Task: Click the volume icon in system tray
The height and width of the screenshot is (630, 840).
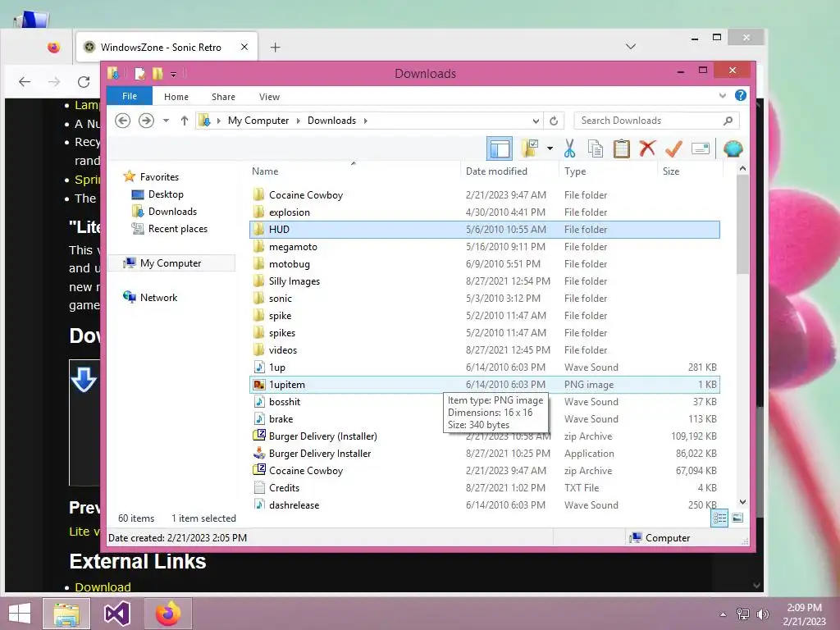Action: click(762, 614)
